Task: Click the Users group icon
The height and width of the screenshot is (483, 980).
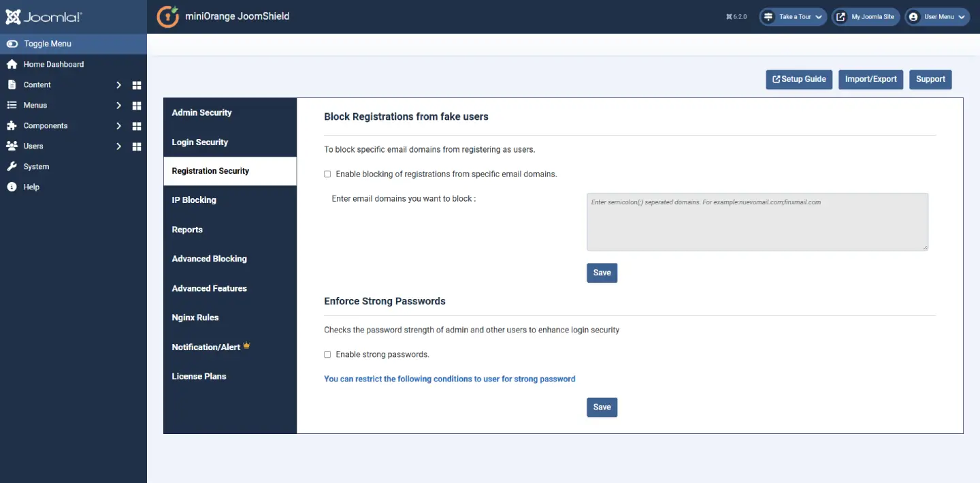Action: pos(12,146)
